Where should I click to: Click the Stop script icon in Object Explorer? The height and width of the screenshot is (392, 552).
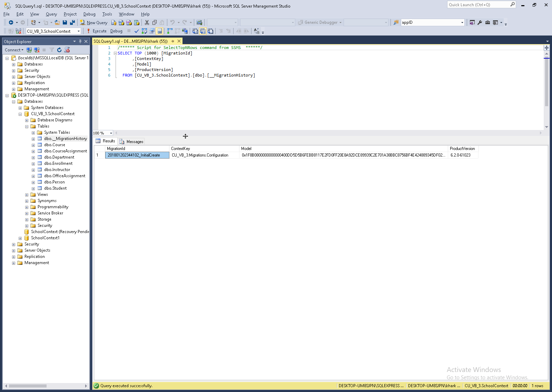pos(67,50)
